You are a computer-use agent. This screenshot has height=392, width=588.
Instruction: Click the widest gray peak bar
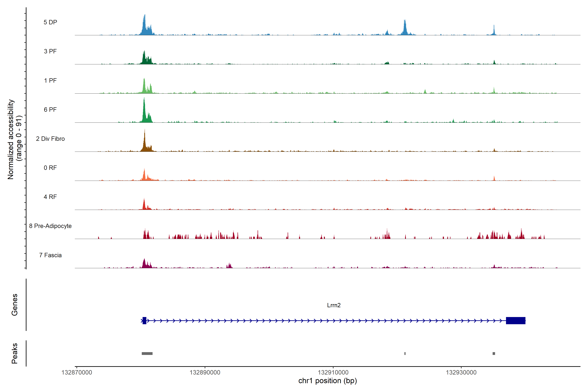147,353
